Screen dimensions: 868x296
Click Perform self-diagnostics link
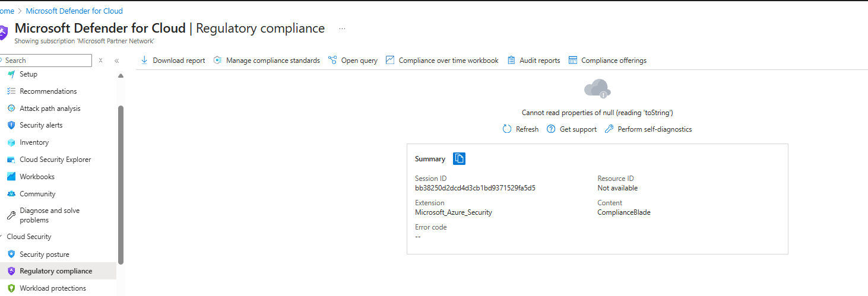click(x=648, y=129)
